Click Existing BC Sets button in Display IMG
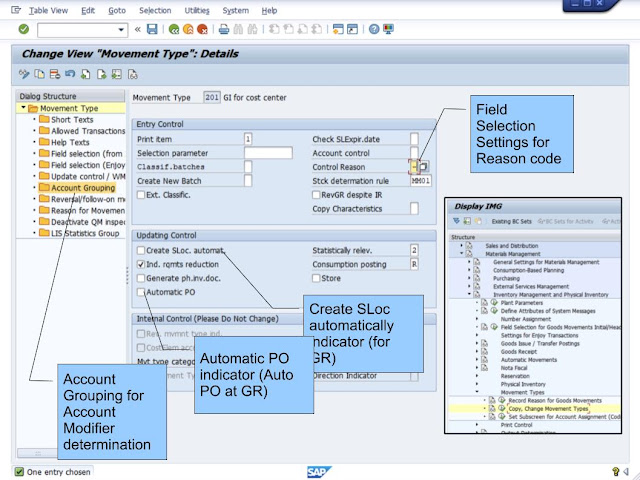This screenshot has width=640, height=480. 511,221
